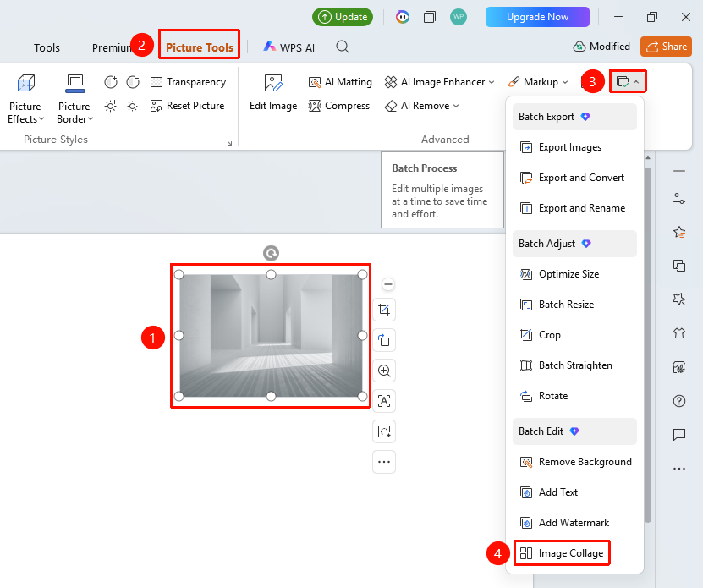Image resolution: width=703 pixels, height=588 pixels.
Task: Open the WPS AI tab
Action: [x=289, y=47]
